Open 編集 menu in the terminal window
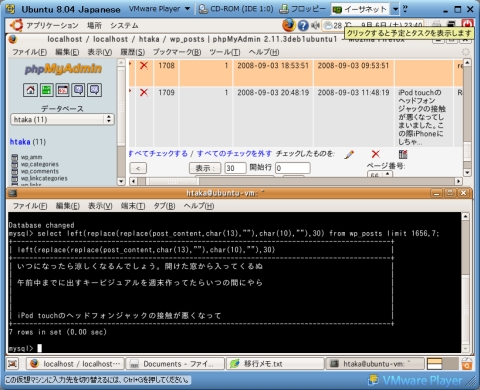 [67, 206]
